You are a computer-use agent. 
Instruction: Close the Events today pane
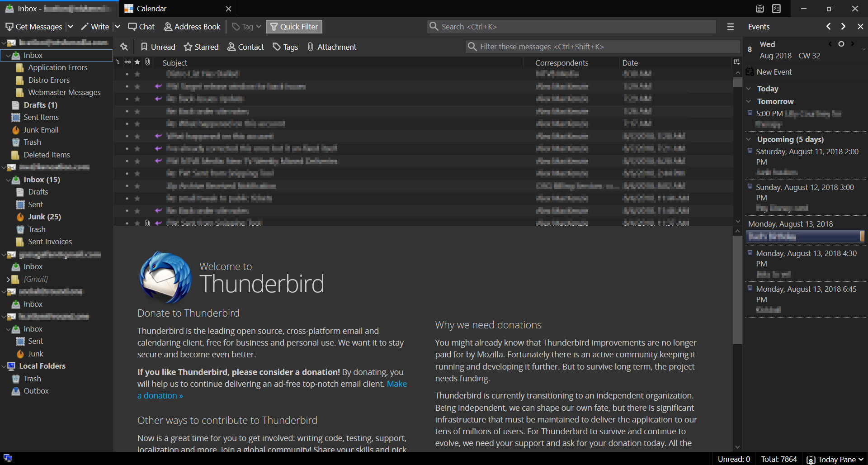pos(860,27)
